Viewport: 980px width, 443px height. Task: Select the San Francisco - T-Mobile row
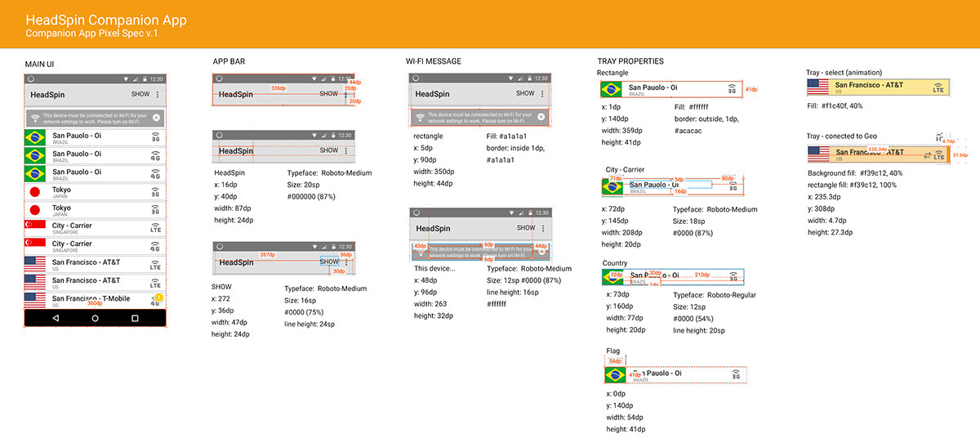click(x=96, y=301)
